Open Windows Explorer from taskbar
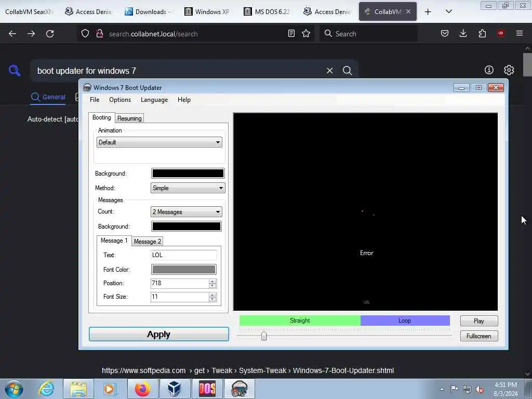Viewport: 532px width, 399px height. (x=78, y=389)
